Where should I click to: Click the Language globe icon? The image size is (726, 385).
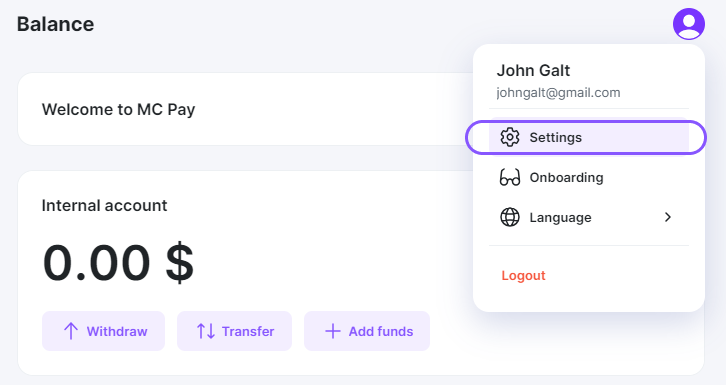(x=510, y=217)
